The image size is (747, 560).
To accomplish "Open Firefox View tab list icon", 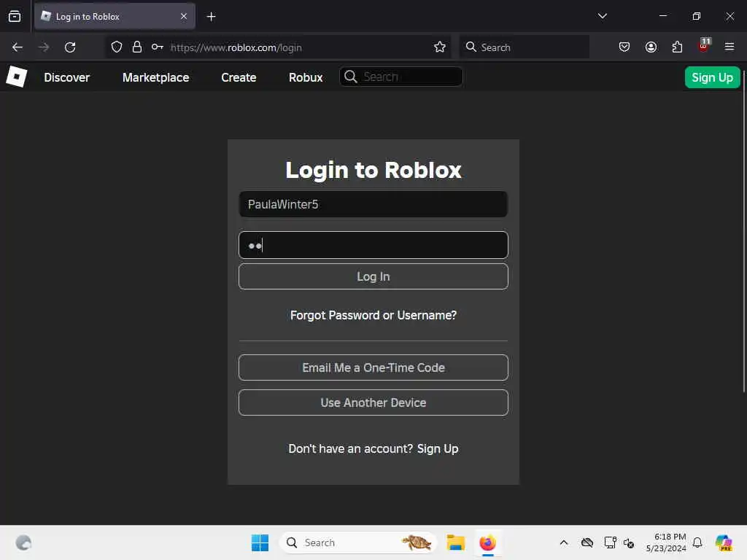I will (x=15, y=16).
